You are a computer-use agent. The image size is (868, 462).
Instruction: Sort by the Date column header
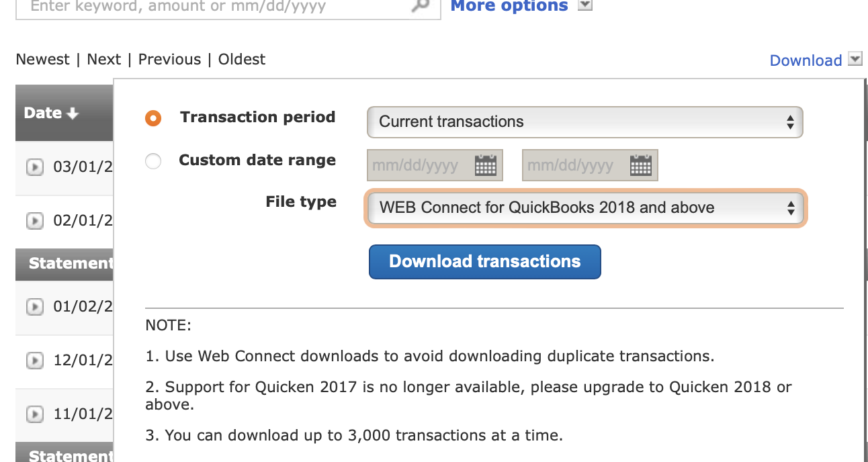(x=51, y=113)
